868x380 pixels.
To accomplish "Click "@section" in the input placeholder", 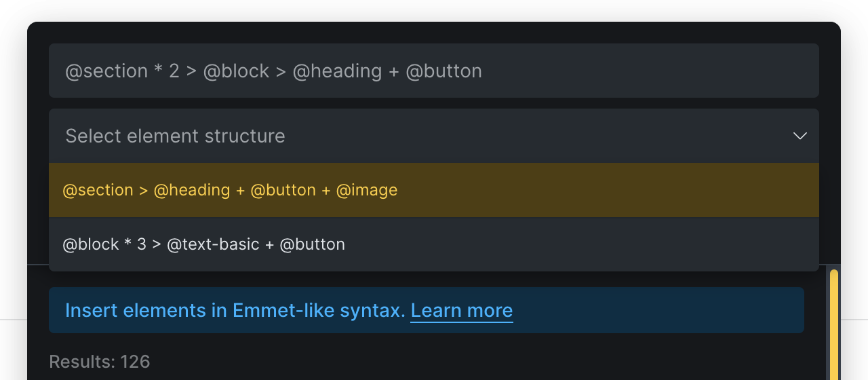I will tap(106, 71).
